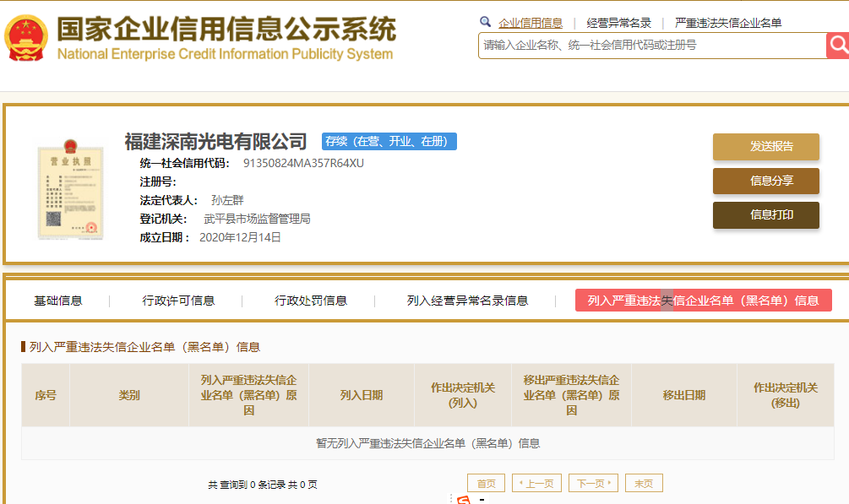Click the 列入严重违法失信企业名单（黑名单）原因 column header

click(x=248, y=395)
